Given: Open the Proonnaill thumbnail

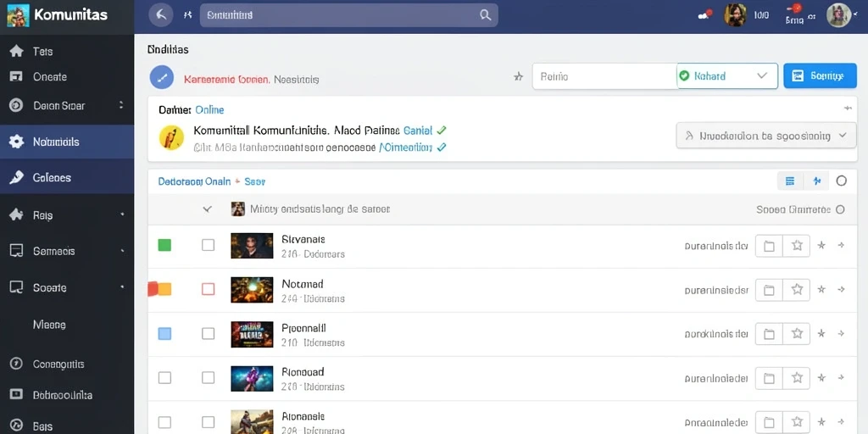Looking at the screenshot, I should 252,334.
